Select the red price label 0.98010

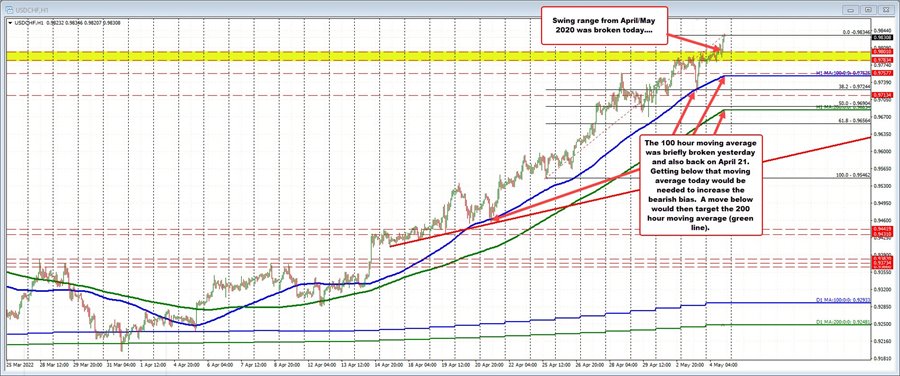[882, 52]
